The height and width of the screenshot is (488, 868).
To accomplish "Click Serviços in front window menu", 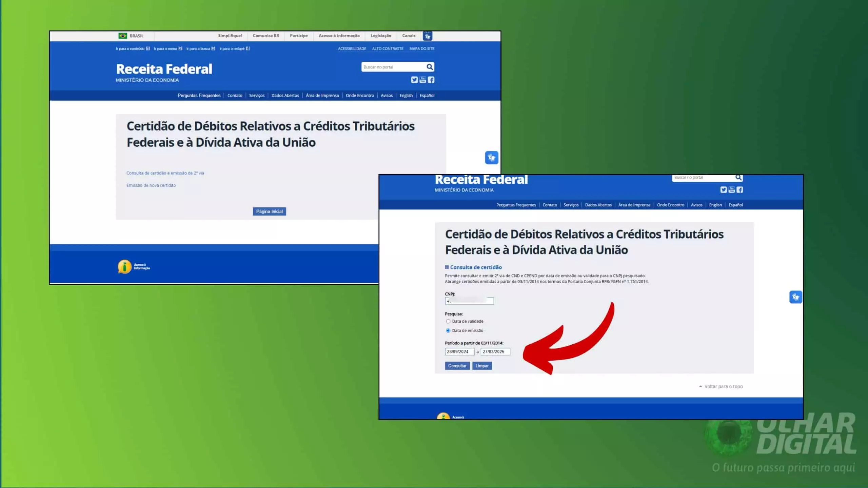I will (571, 205).
